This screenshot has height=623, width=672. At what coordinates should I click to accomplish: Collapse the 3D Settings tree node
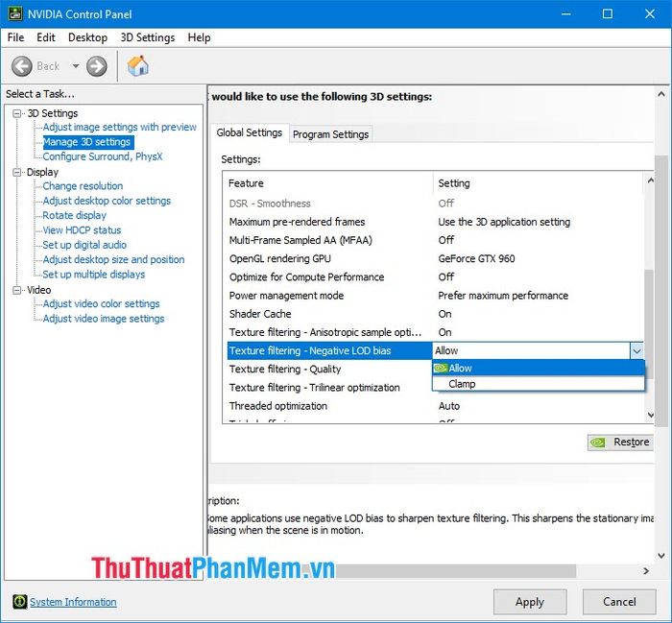[17, 113]
